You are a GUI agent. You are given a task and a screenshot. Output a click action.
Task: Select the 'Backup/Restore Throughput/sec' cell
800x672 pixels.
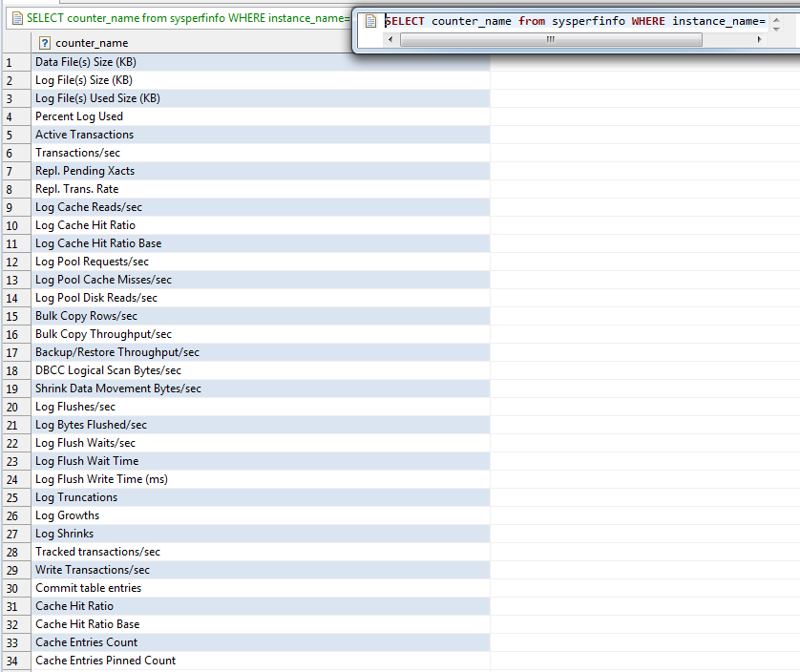pos(261,352)
